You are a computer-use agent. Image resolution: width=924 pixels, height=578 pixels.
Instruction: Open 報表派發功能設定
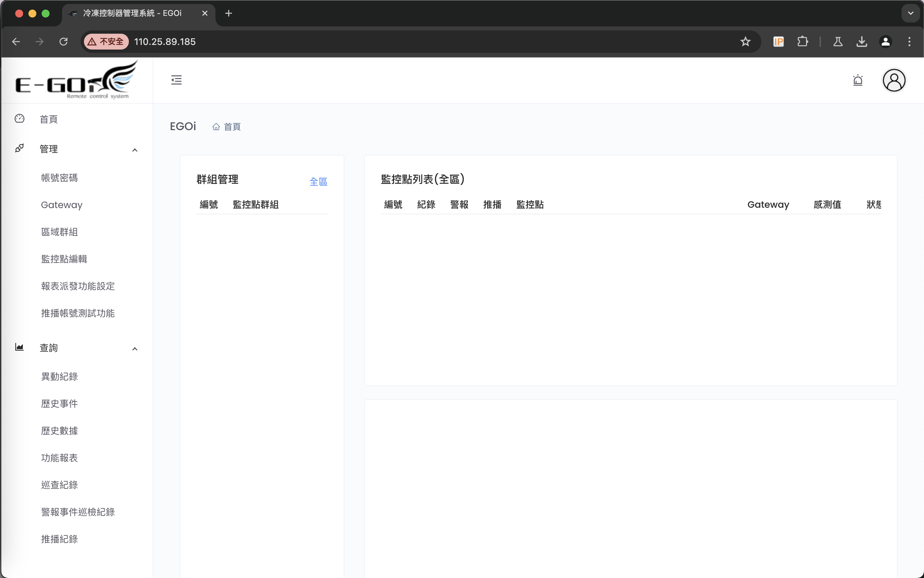click(78, 286)
